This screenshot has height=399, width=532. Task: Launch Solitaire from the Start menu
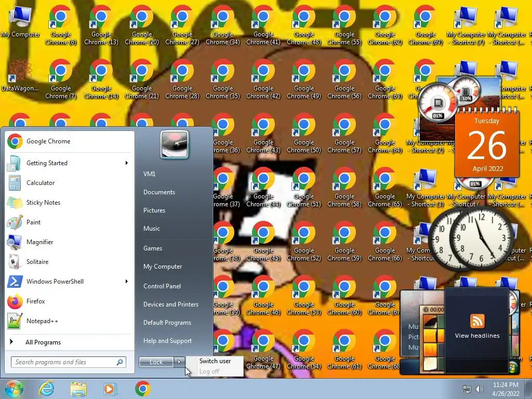click(x=69, y=262)
